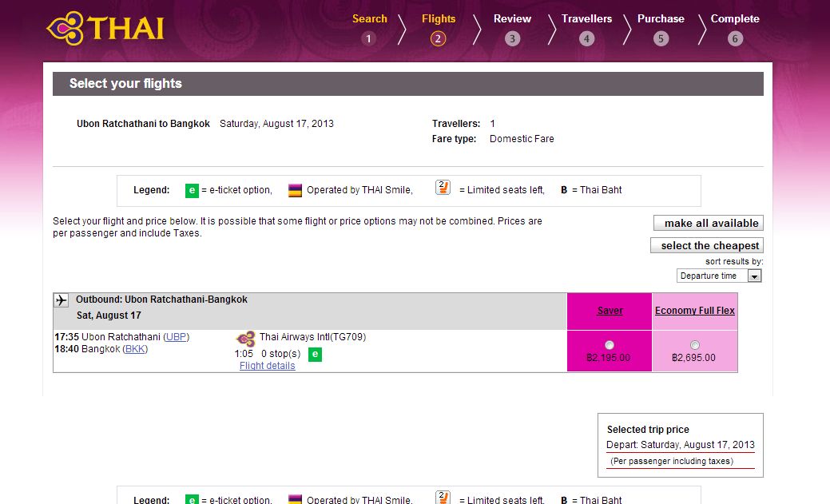This screenshot has height=504, width=830.
Task: Click the Thai Airways logo beside TG709
Action: click(x=245, y=339)
